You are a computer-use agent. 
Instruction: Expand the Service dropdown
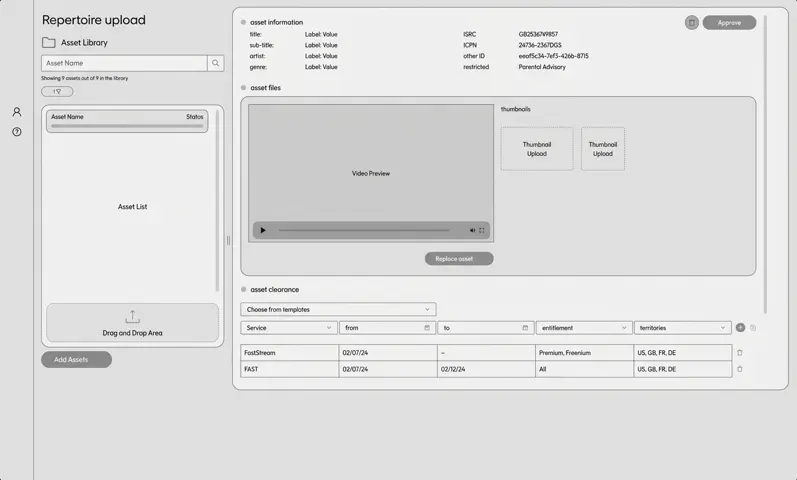click(x=288, y=327)
